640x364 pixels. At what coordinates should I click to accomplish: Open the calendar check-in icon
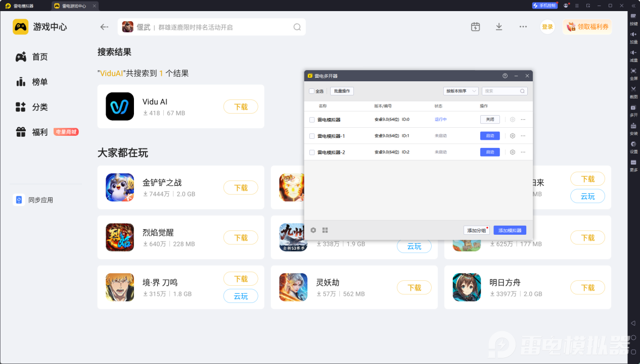tap(475, 27)
